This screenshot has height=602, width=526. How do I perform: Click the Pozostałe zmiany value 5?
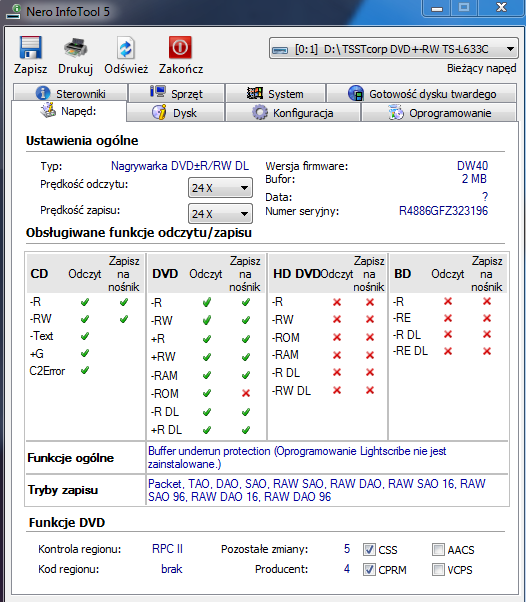click(347, 549)
